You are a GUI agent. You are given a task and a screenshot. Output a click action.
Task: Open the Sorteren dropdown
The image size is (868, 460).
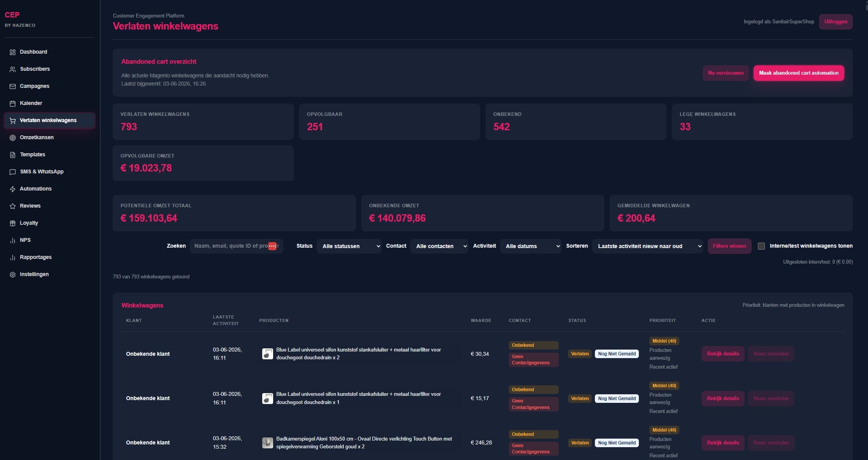point(647,246)
